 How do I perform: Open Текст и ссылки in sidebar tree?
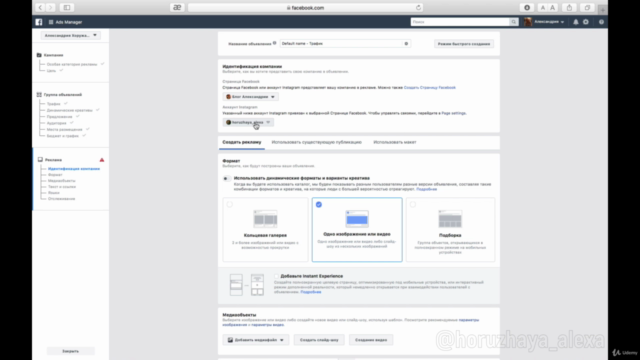tap(62, 187)
